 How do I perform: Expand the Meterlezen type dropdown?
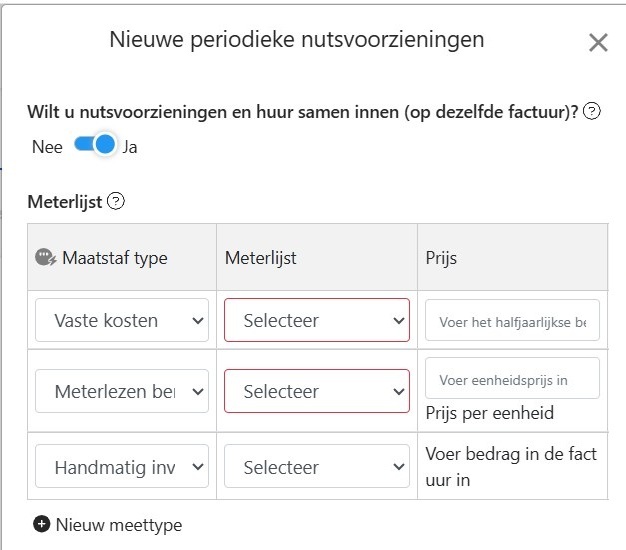122,391
